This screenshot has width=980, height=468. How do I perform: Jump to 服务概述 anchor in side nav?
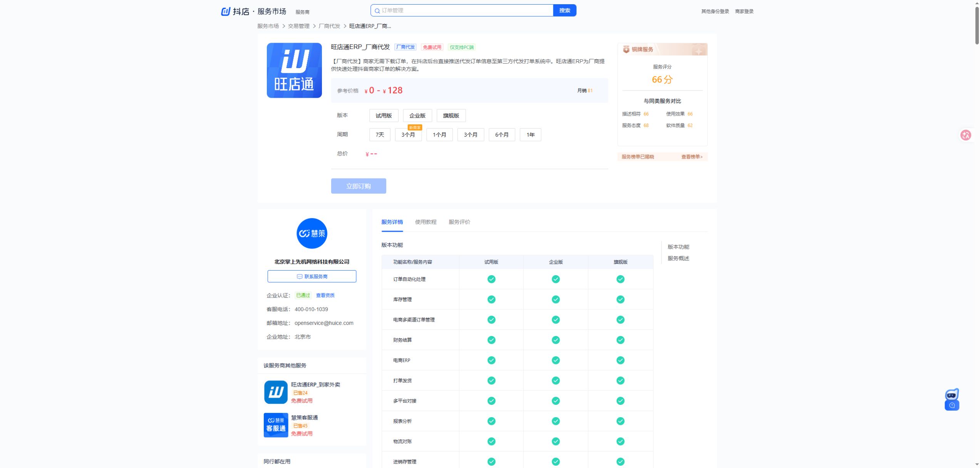pos(678,259)
